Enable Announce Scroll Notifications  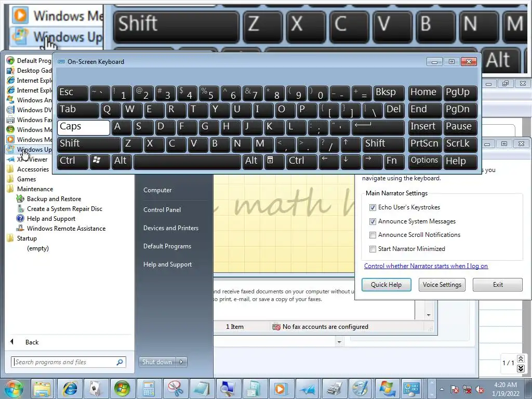(x=373, y=235)
